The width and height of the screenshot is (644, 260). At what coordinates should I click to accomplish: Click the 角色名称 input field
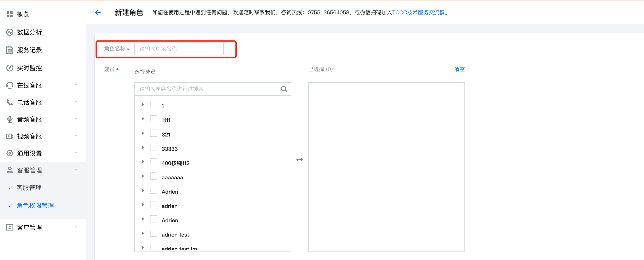[179, 49]
